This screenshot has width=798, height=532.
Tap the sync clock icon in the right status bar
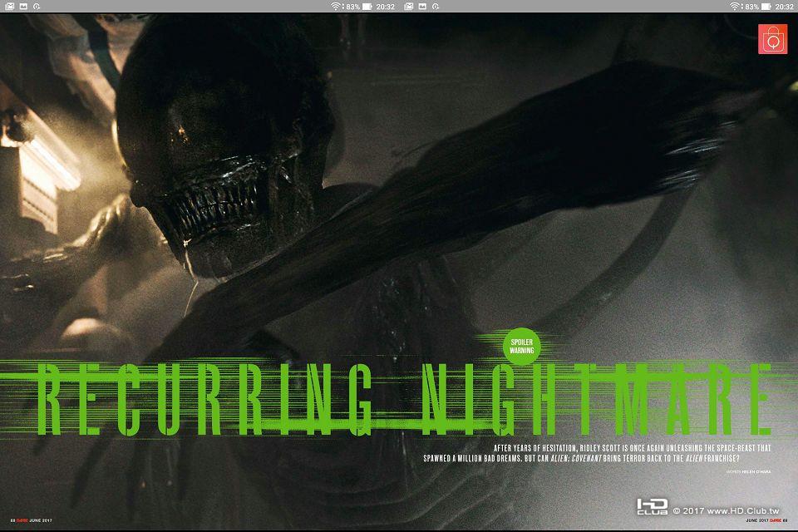[x=436, y=6]
